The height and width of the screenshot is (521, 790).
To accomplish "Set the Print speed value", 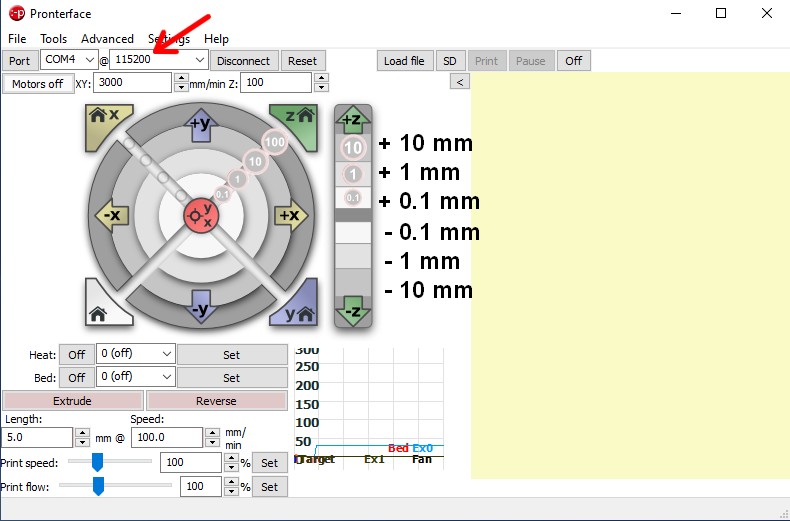I will coord(270,463).
